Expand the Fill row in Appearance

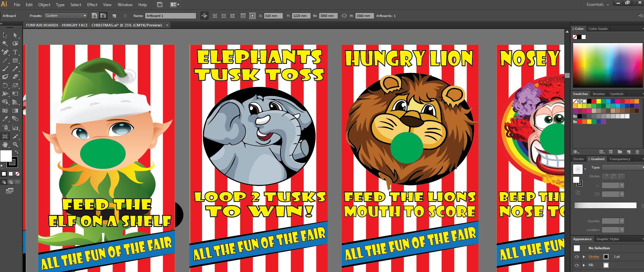click(584, 265)
